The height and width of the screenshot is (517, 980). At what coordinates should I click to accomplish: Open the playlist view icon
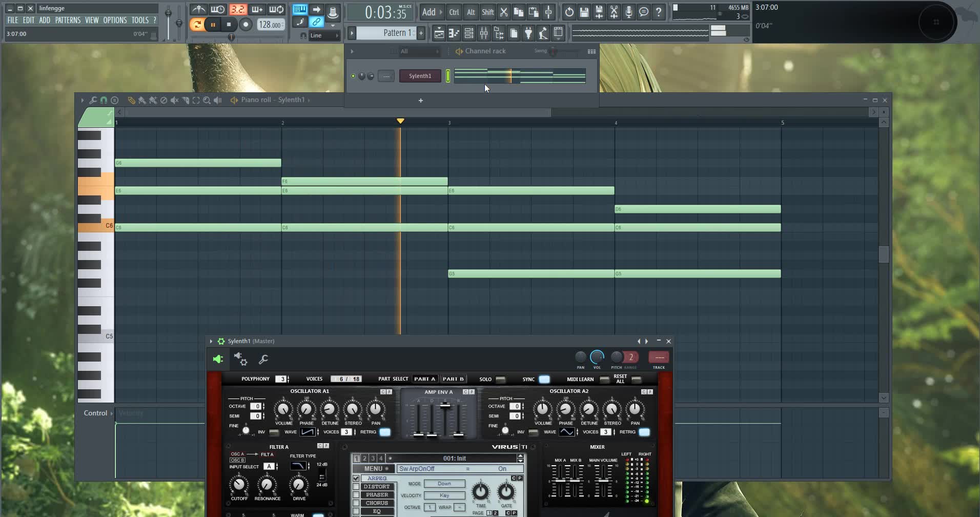(439, 33)
